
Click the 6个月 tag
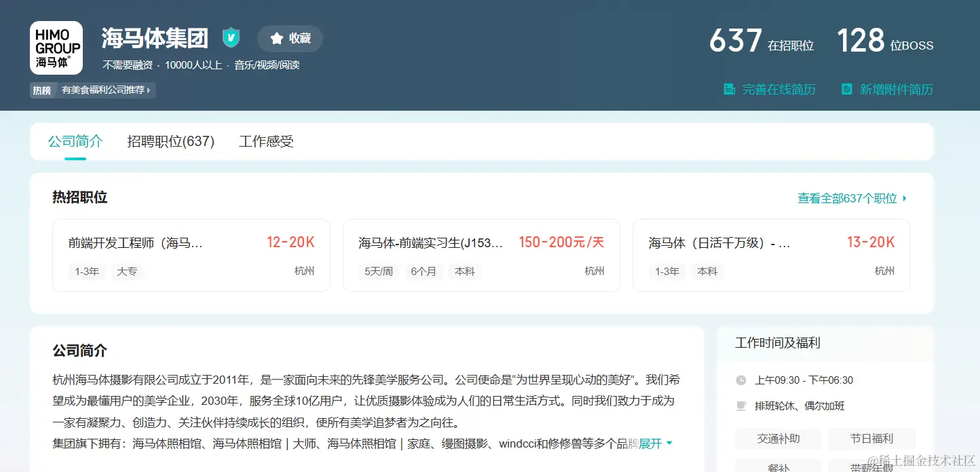[423, 271]
